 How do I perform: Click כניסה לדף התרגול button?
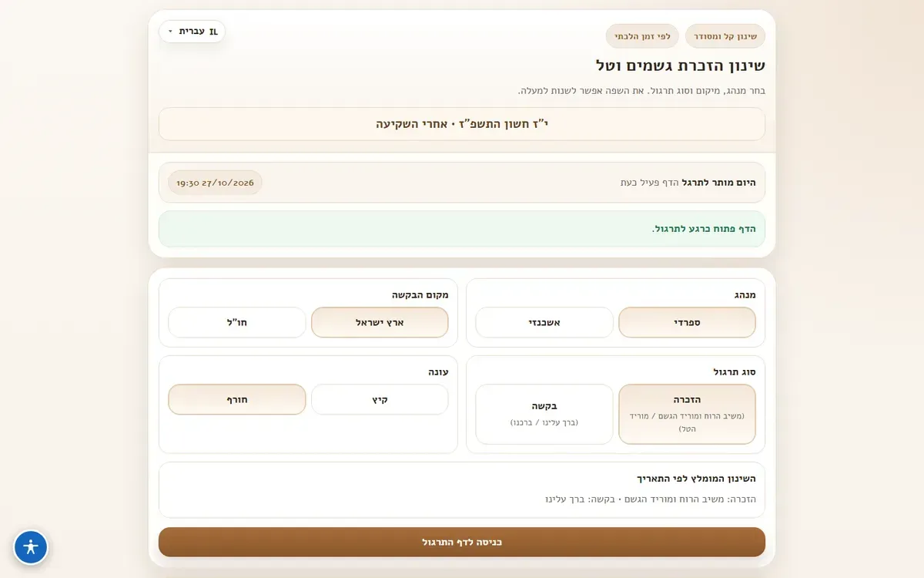click(462, 542)
